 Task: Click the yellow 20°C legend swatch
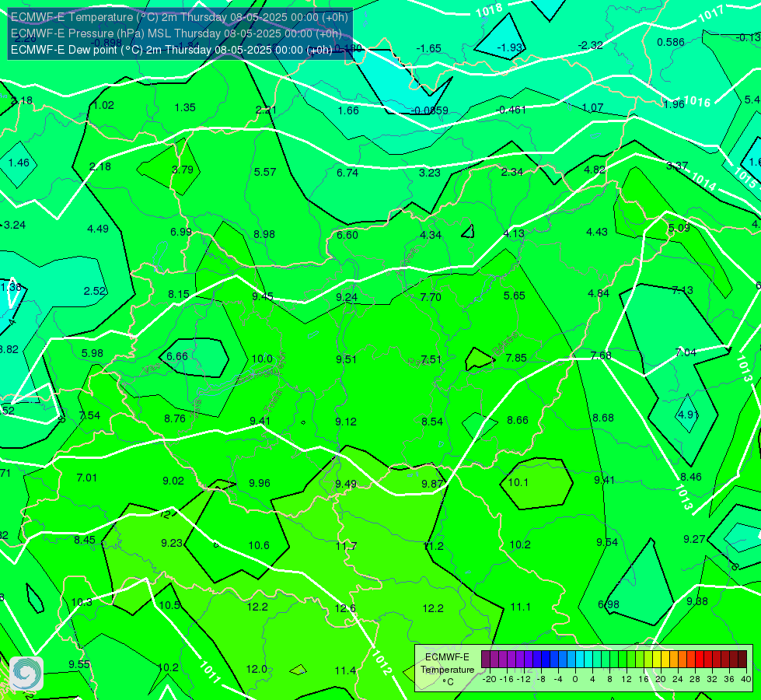coord(656,660)
